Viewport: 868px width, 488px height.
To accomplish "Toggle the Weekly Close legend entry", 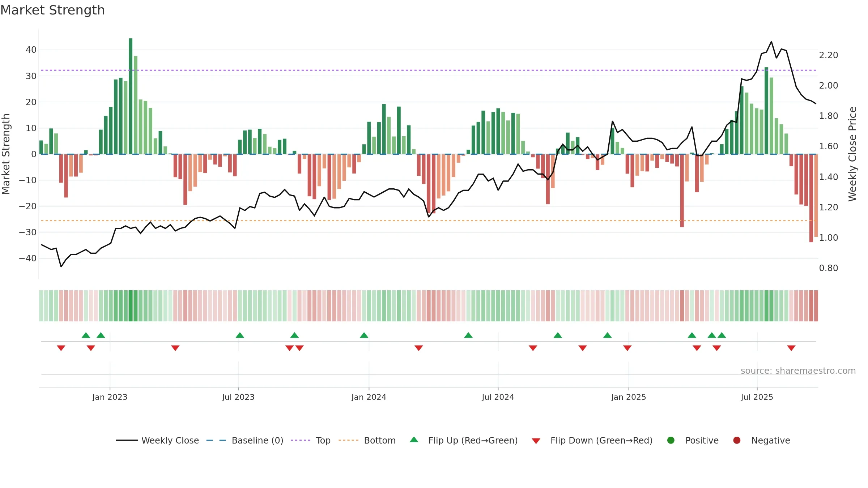I will tap(157, 440).
